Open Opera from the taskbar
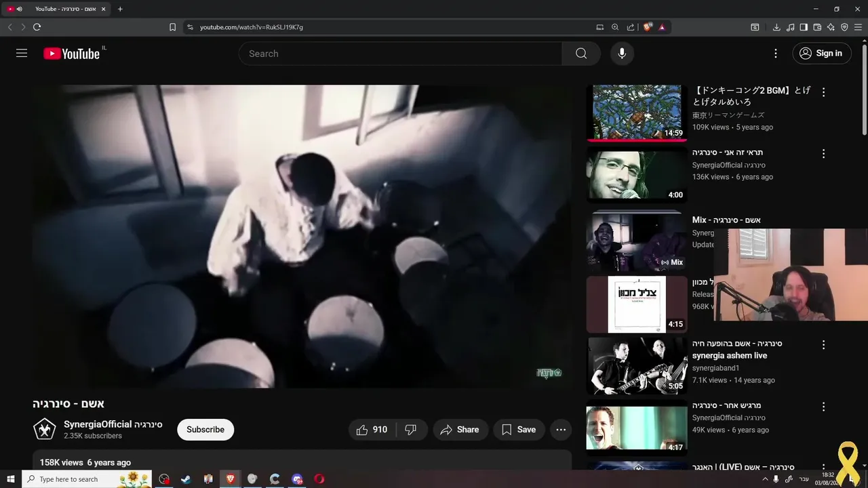 (319, 479)
